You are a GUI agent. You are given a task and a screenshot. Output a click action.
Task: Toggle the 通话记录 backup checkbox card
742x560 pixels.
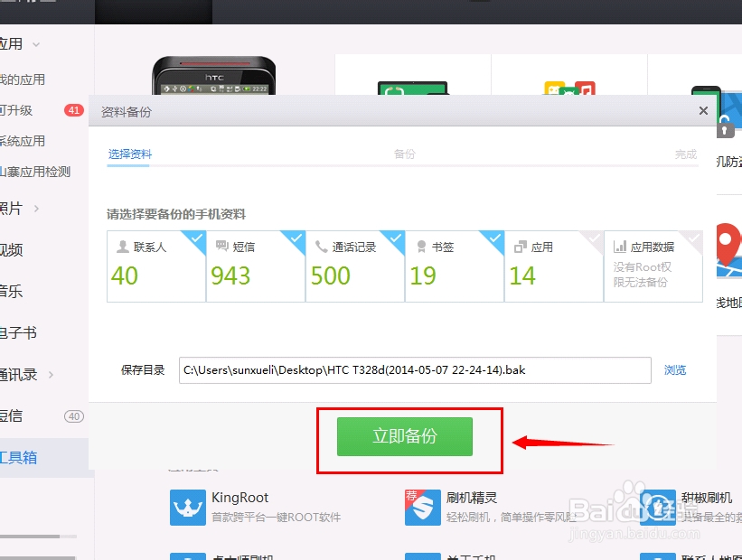(x=355, y=266)
